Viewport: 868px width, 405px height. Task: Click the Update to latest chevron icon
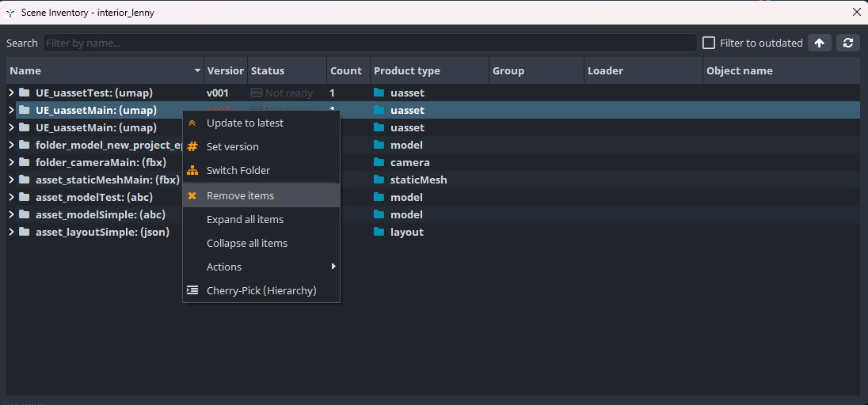tap(192, 123)
